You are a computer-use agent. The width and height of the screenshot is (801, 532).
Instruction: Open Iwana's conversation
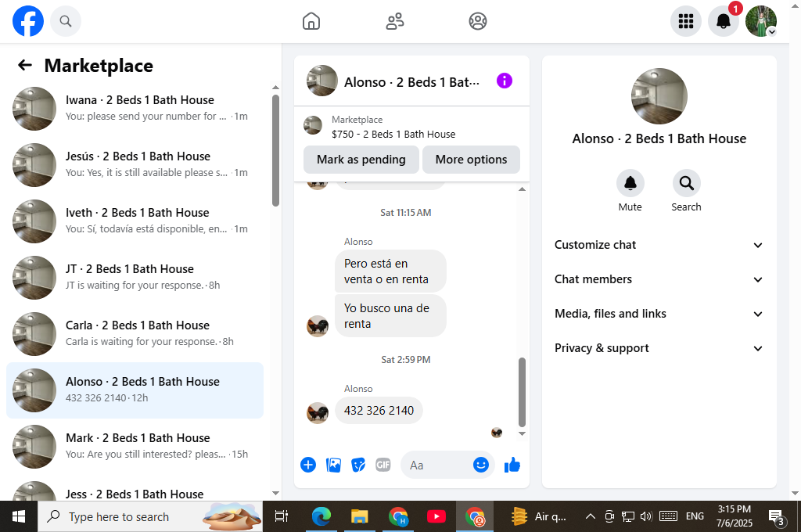pos(135,108)
